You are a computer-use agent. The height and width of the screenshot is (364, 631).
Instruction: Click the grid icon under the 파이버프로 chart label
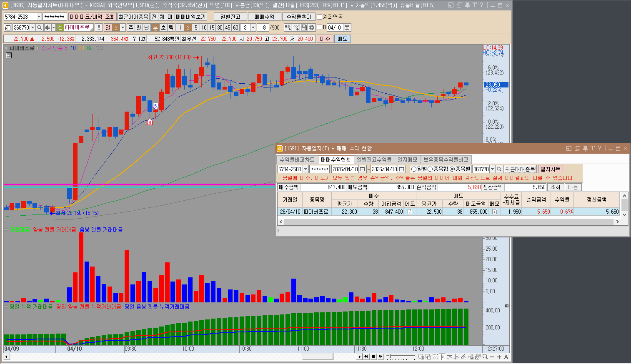pos(8,55)
